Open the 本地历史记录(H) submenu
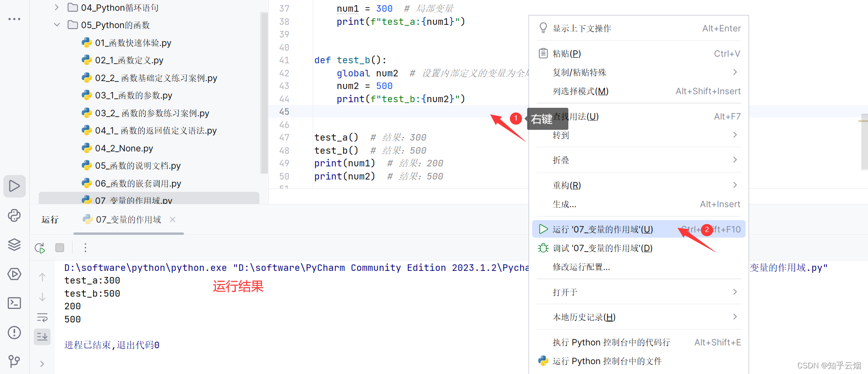Screen dimensions: 868x374 coord(639,317)
